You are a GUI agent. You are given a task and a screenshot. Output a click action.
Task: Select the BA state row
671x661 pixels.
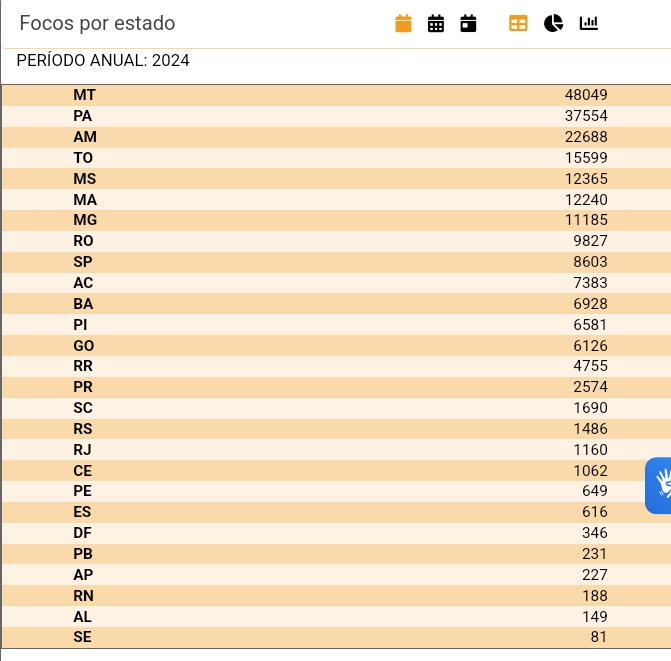pos(336,304)
